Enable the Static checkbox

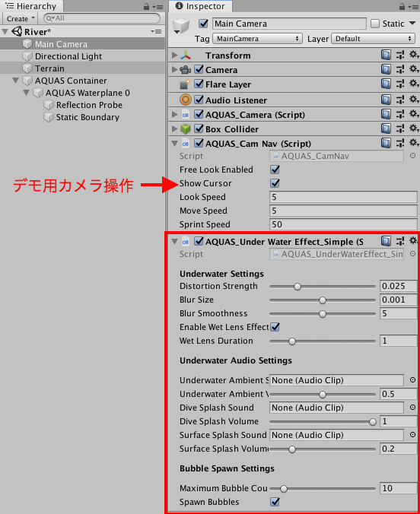point(375,24)
